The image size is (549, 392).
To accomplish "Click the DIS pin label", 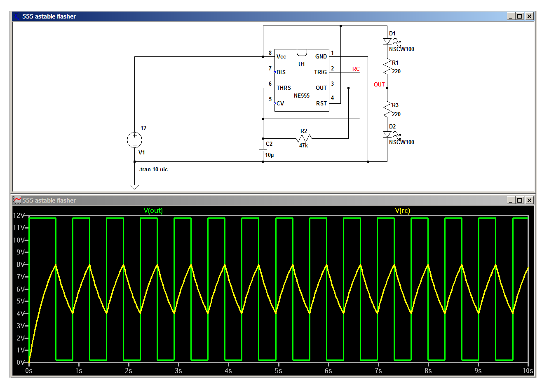I will click(x=281, y=72).
